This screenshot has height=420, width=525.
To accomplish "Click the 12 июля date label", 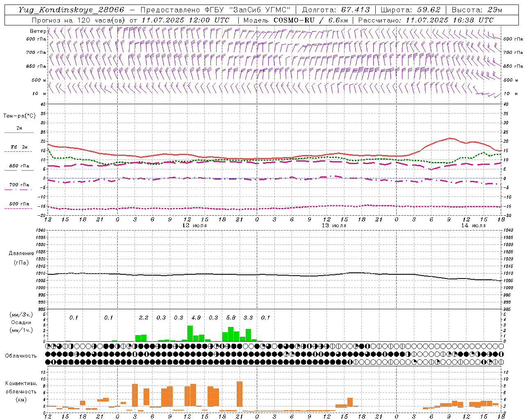I will pos(194,226).
